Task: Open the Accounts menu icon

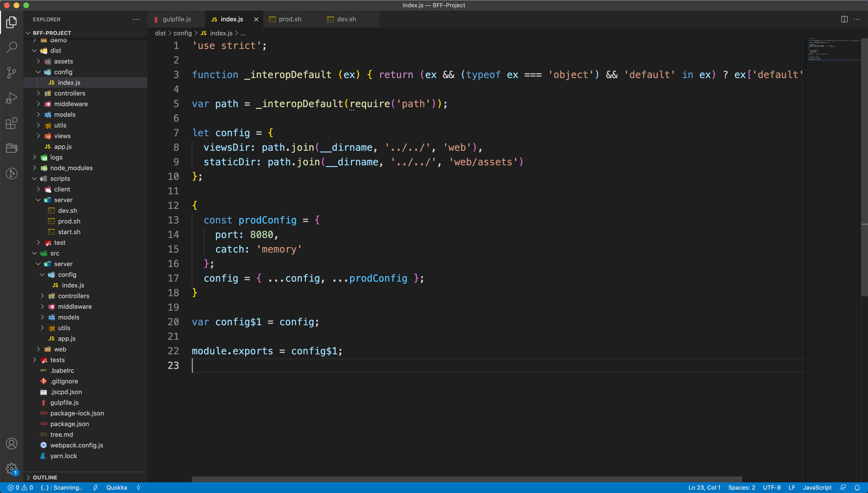Action: [11, 444]
